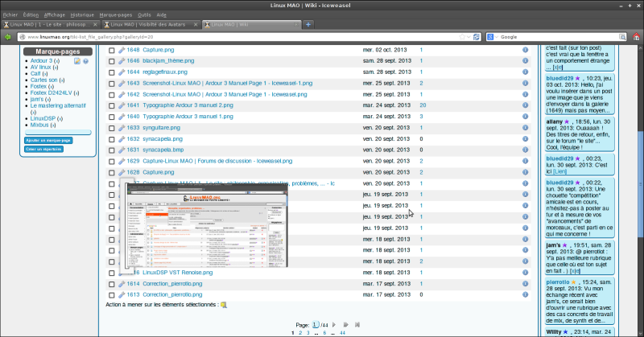Click wrench icon beside reglagefinaux.png
644x337 pixels.
[122, 72]
